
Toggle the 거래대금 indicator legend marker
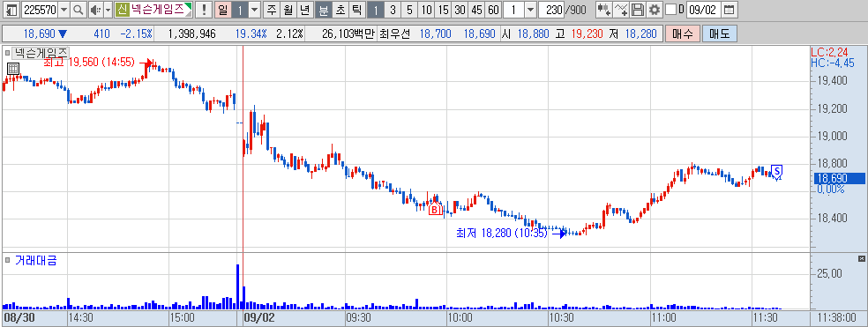tap(8, 259)
